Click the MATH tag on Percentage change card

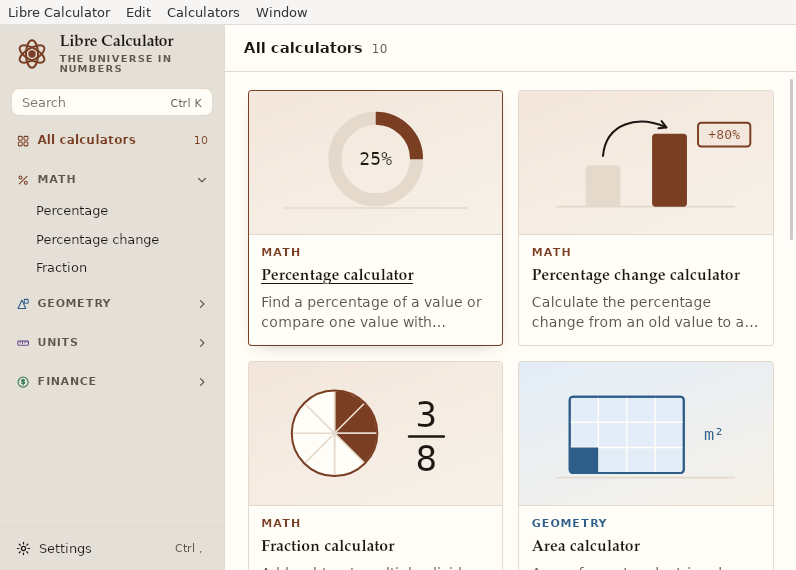coord(551,252)
